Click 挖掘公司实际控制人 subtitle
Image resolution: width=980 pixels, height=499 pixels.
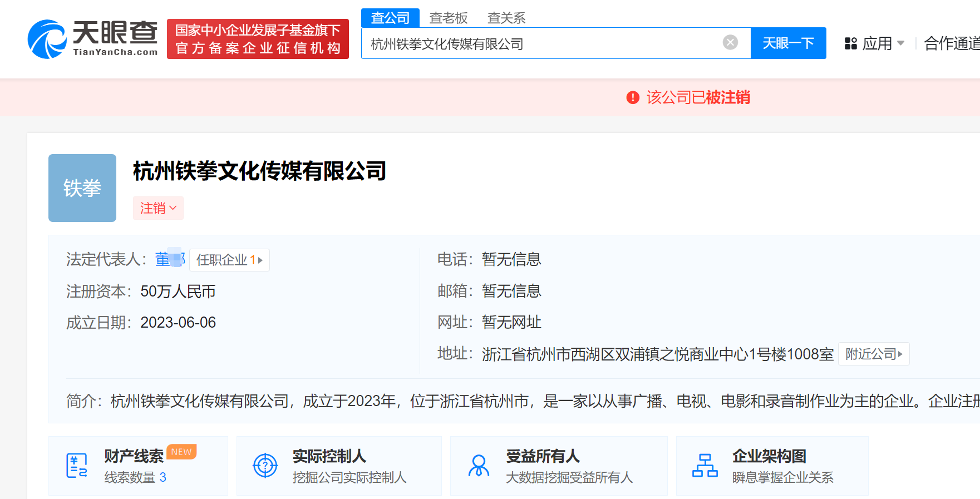click(349, 477)
